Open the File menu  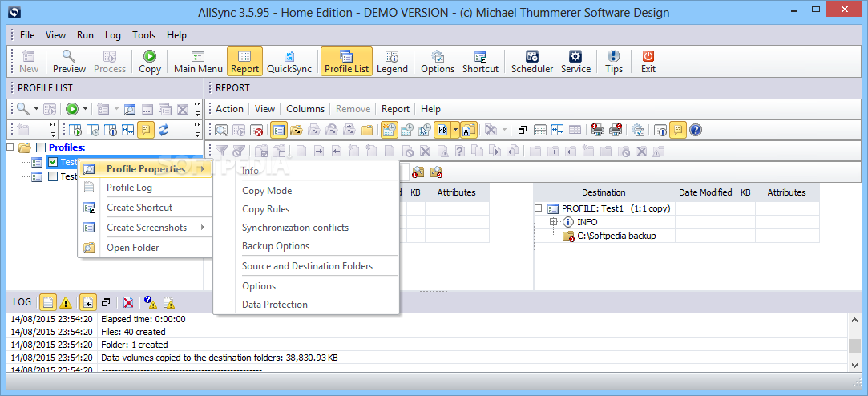(27, 35)
